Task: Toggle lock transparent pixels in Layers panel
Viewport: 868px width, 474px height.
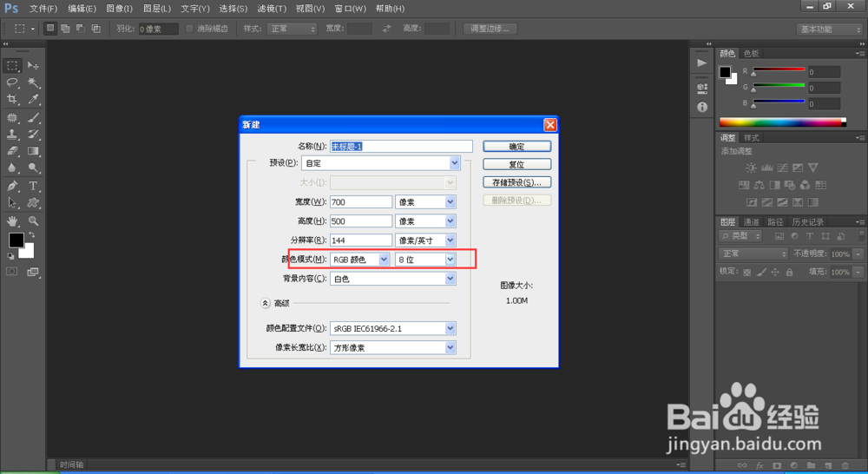Action: tap(746, 272)
